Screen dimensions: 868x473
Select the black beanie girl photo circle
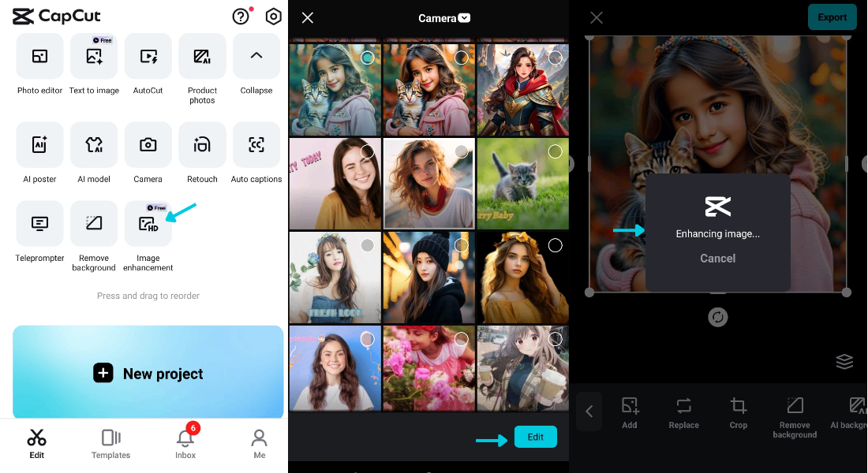click(461, 245)
